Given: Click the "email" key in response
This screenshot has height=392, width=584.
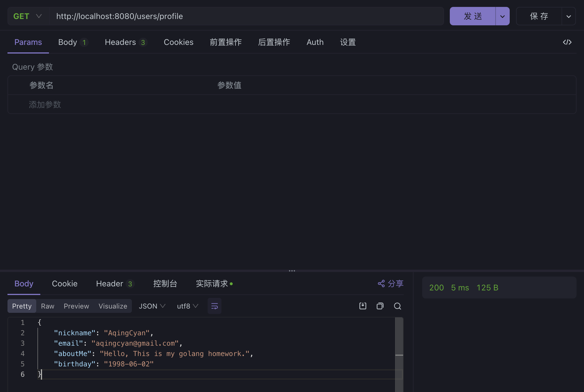Looking at the screenshot, I should pyautogui.click(x=69, y=343).
